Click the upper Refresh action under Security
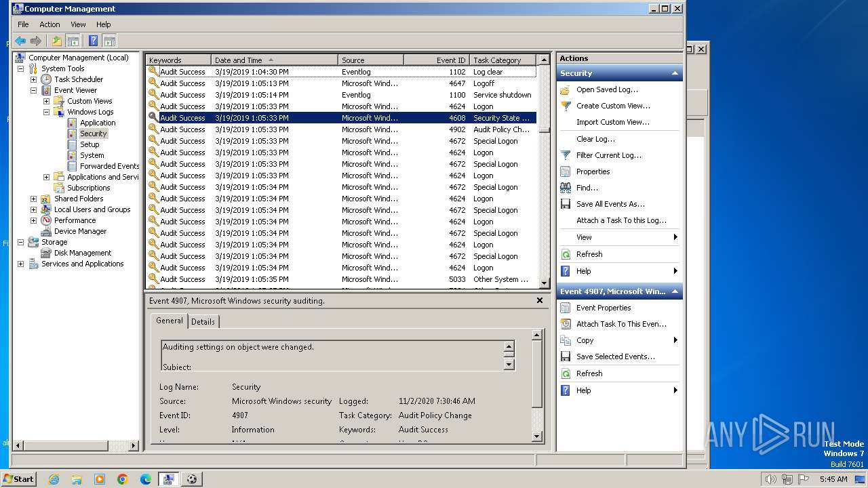Image resolution: width=868 pixels, height=488 pixels. tap(589, 254)
